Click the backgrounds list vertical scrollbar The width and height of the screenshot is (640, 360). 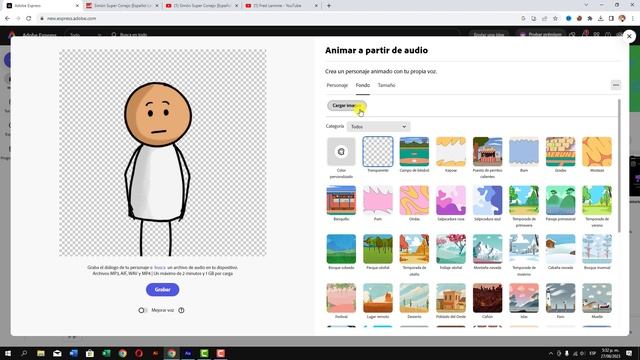tap(619, 165)
